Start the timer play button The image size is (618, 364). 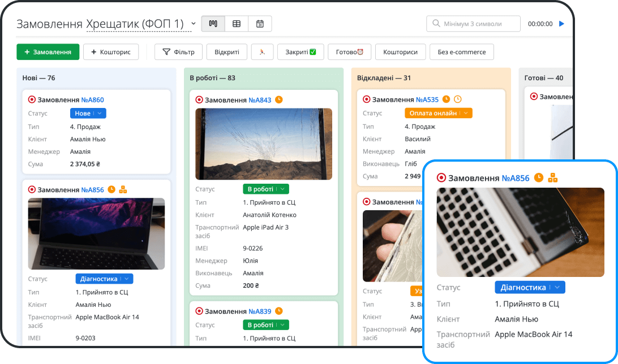(x=561, y=24)
